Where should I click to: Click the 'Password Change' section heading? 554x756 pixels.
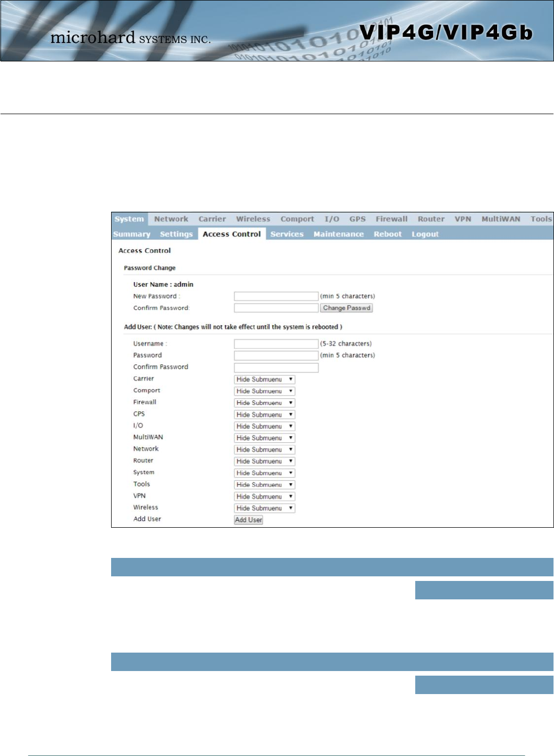coord(150,268)
